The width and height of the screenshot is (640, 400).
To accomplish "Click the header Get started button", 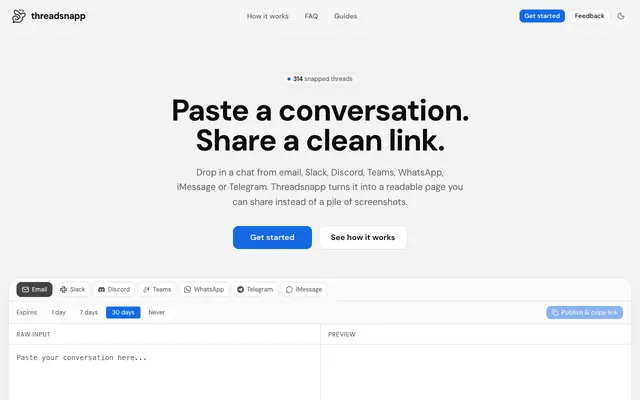I will pyautogui.click(x=542, y=16).
